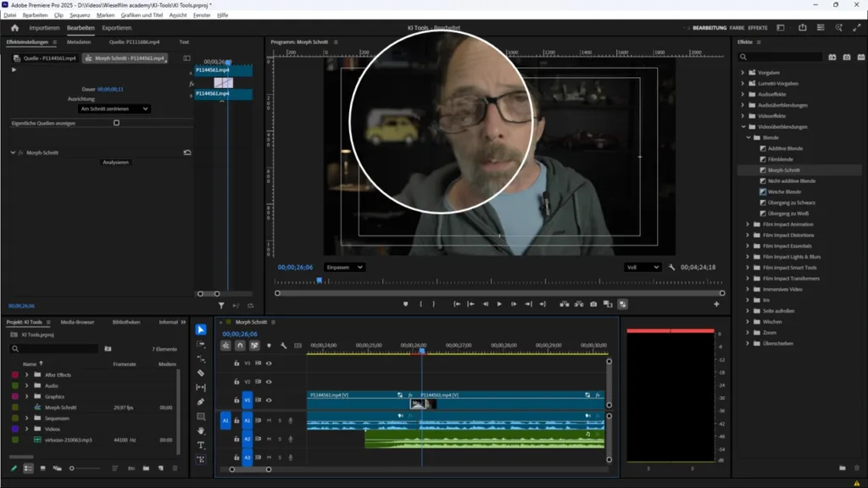Click the camera export frame icon below the monitor

tap(593, 303)
